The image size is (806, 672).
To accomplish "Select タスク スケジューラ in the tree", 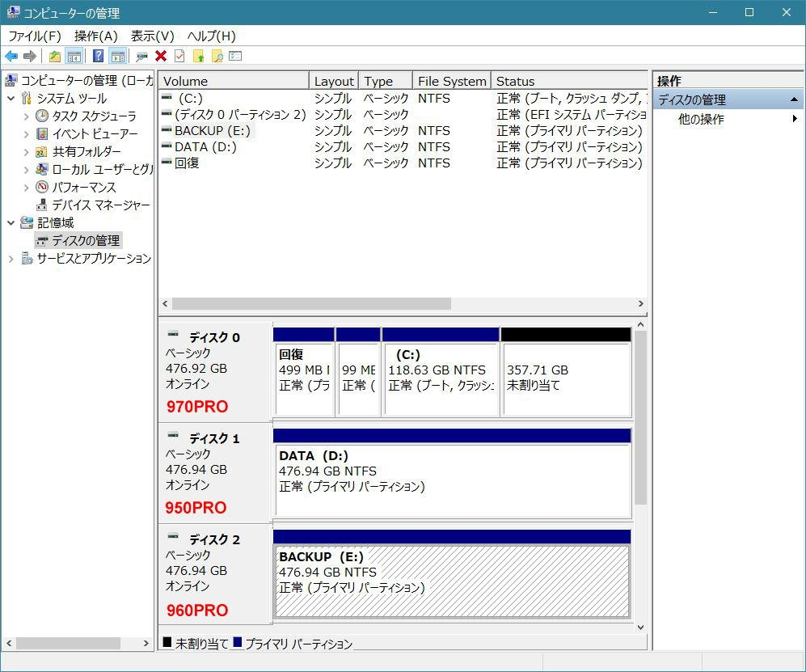I will point(95,116).
